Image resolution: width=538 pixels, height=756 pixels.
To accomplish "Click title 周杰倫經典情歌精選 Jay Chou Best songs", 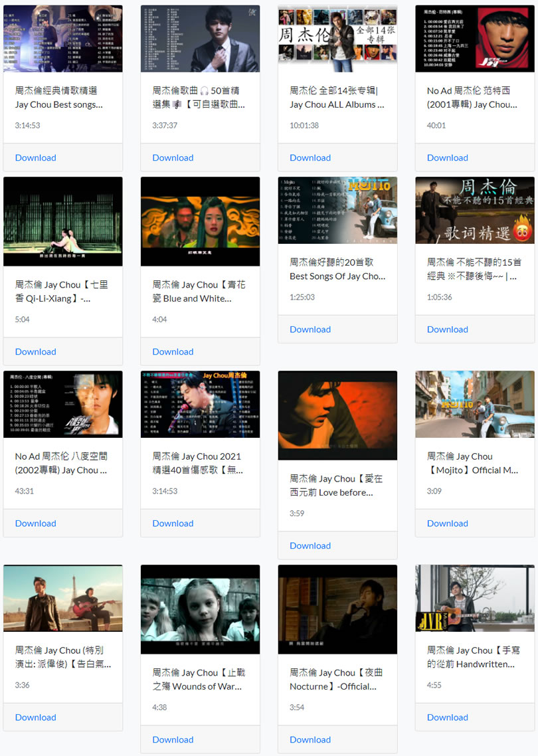I will [x=59, y=98].
